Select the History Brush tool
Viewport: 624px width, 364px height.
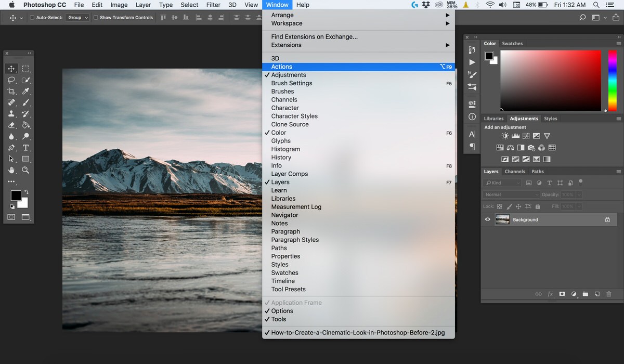(25, 114)
